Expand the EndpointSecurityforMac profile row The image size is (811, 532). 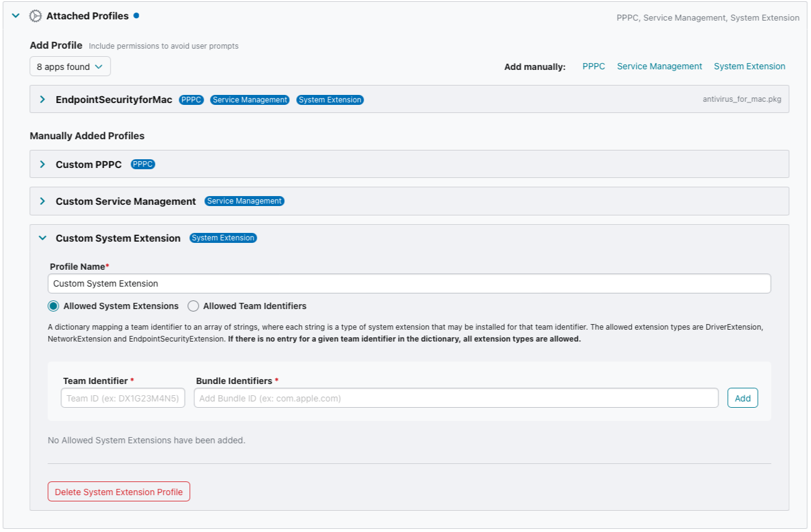(42, 99)
